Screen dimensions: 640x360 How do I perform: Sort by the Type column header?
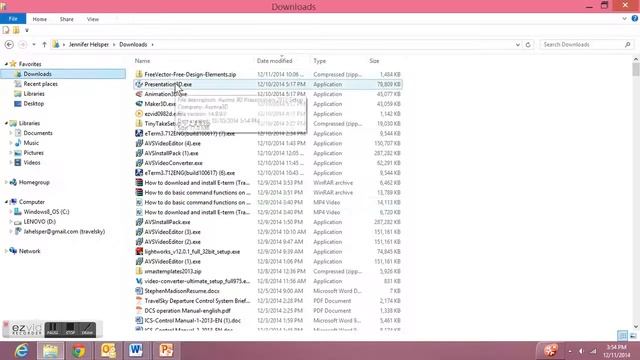320,61
